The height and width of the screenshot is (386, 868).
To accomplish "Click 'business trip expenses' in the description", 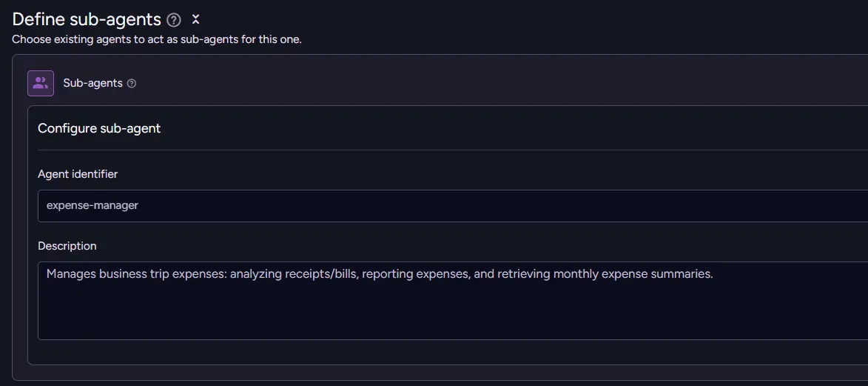I will coord(163,274).
